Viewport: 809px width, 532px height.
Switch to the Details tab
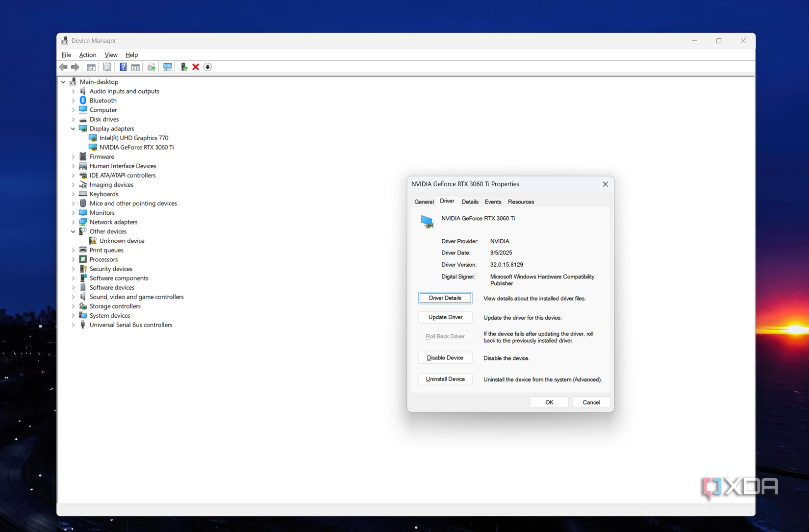470,202
